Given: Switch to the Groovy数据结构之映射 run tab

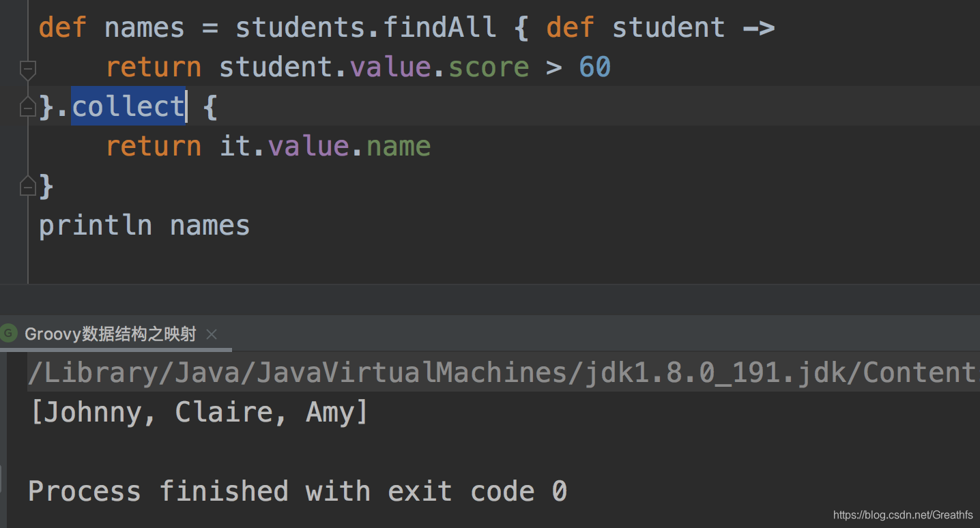Looking at the screenshot, I should point(111,334).
